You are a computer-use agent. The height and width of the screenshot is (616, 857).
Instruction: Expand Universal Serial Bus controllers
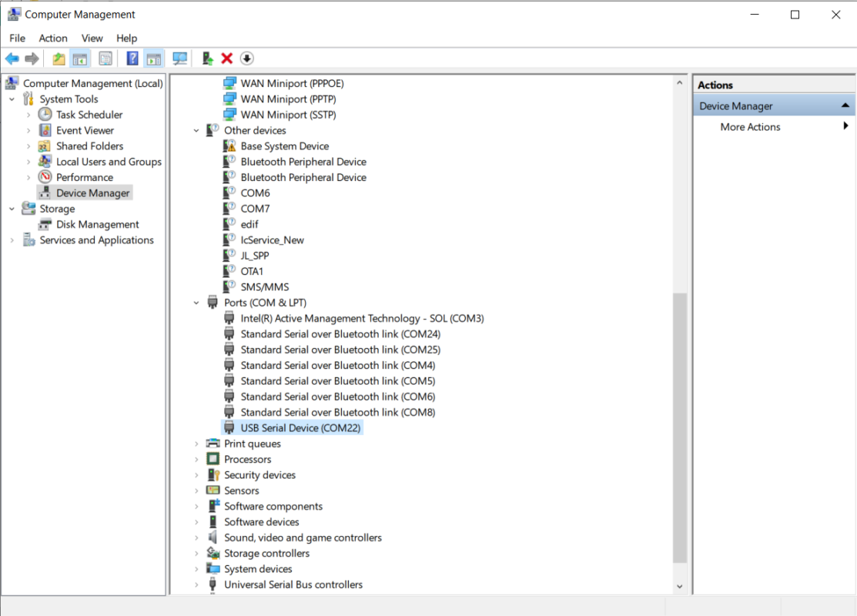(x=196, y=585)
